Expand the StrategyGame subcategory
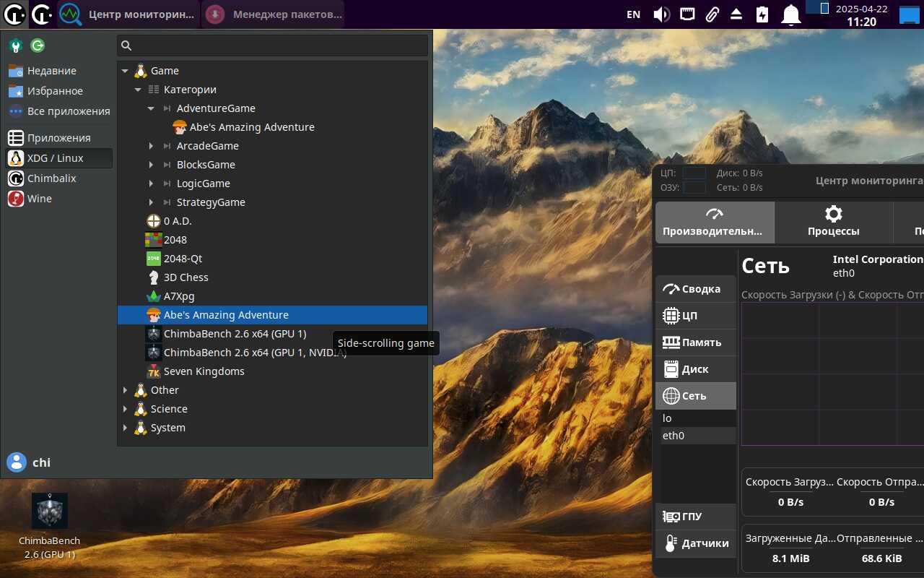The height and width of the screenshot is (578, 924). pyautogui.click(x=151, y=202)
